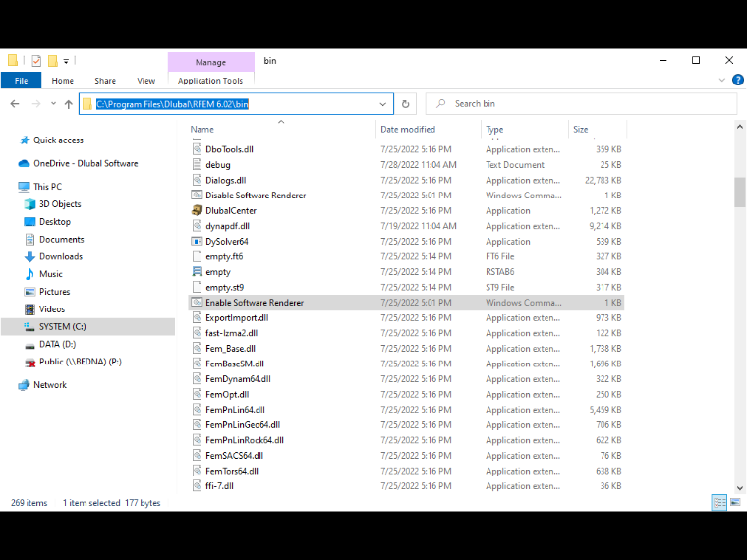This screenshot has width=747, height=560.
Task: Select the file 'dynapdf.dll'
Action: tap(406, 226)
